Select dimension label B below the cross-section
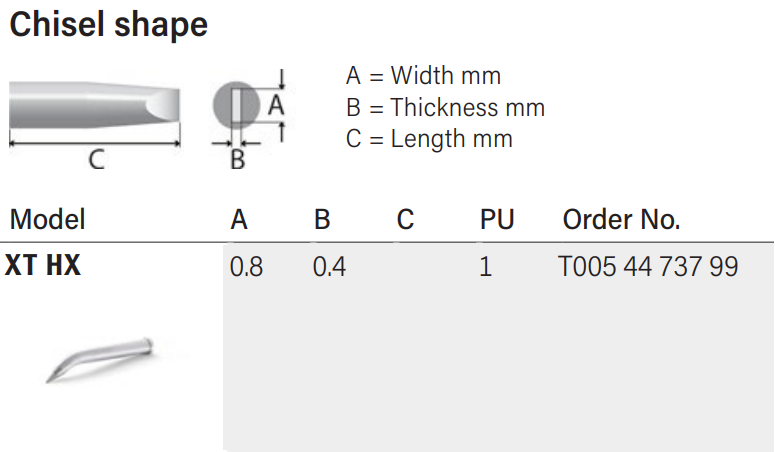The image size is (775, 452). click(x=237, y=158)
